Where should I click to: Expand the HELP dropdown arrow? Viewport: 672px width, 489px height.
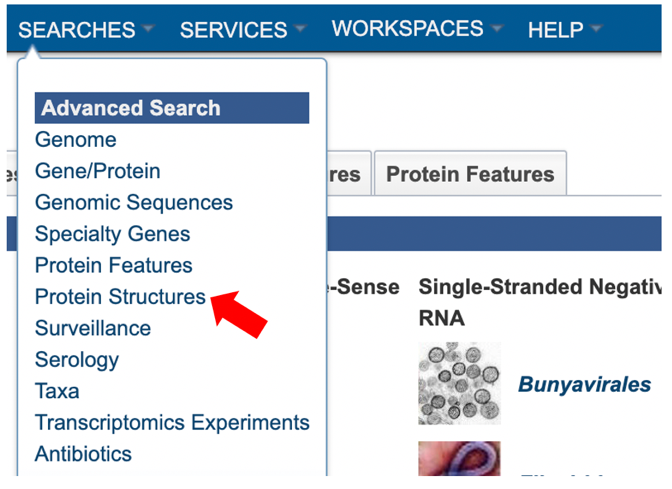pos(596,28)
